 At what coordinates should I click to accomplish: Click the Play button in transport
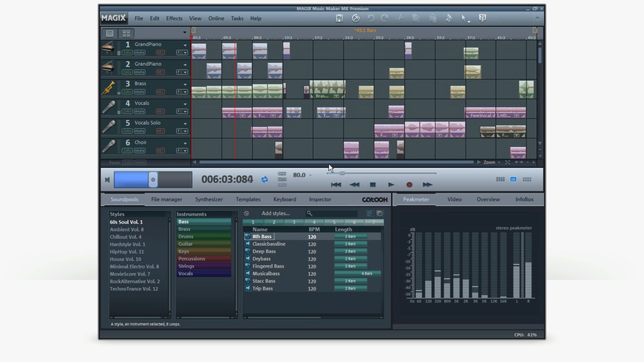[391, 185]
